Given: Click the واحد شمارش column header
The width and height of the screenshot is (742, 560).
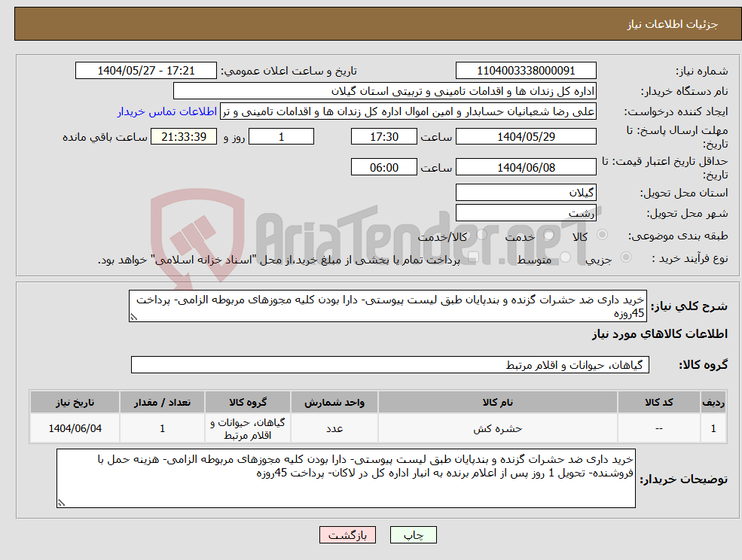Looking at the screenshot, I should tap(334, 403).
